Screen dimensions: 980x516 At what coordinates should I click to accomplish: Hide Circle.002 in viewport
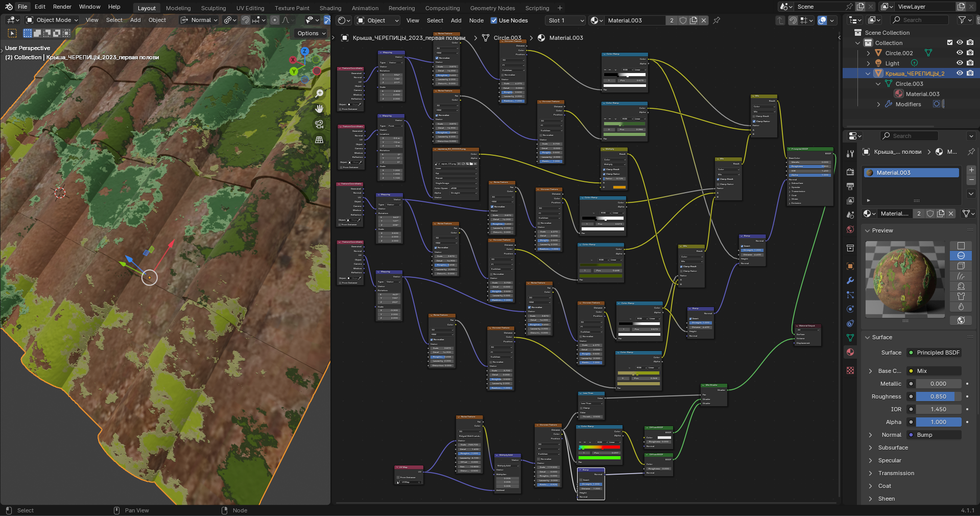(x=960, y=53)
